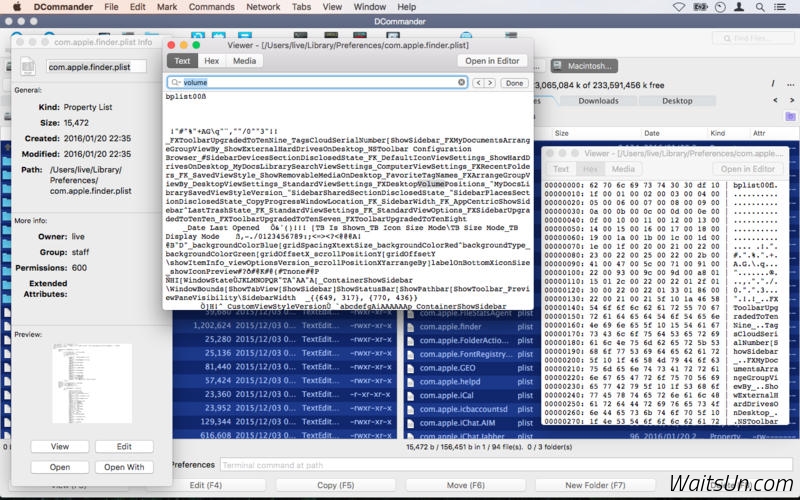The width and height of the screenshot is (800, 500).
Task: Click the Terminal command at path field
Action: (x=506, y=465)
